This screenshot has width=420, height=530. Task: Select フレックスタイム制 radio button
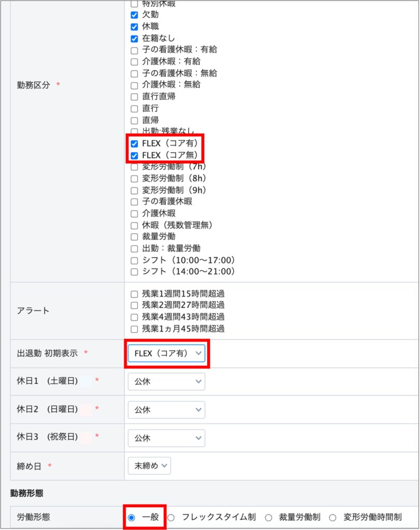point(171,517)
